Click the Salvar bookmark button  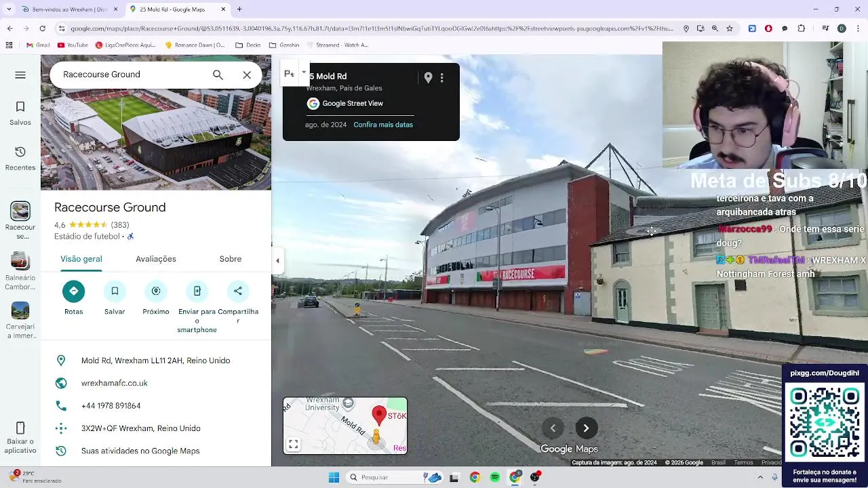tap(115, 291)
